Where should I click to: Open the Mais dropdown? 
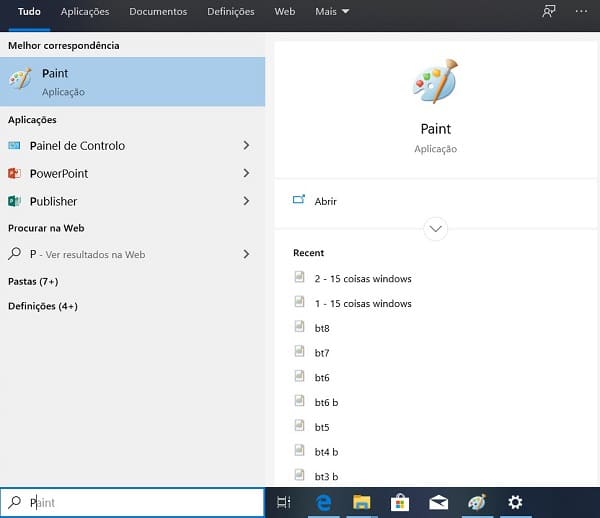coord(332,11)
